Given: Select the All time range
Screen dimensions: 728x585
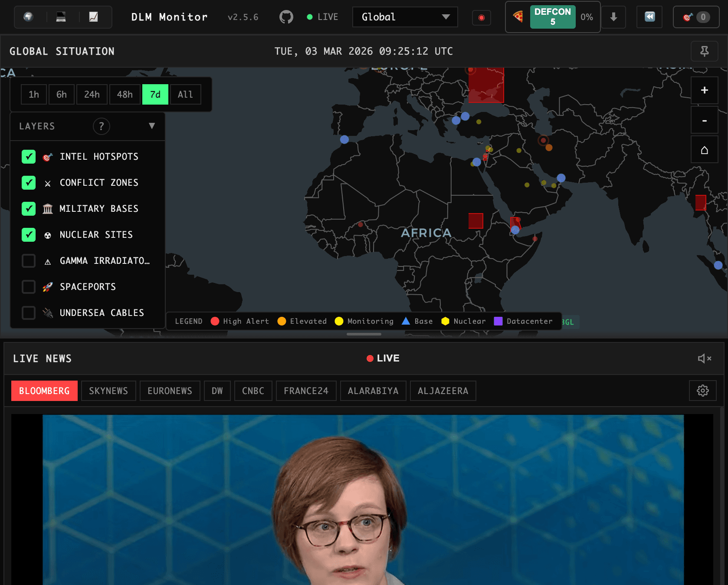Looking at the screenshot, I should click(x=185, y=95).
